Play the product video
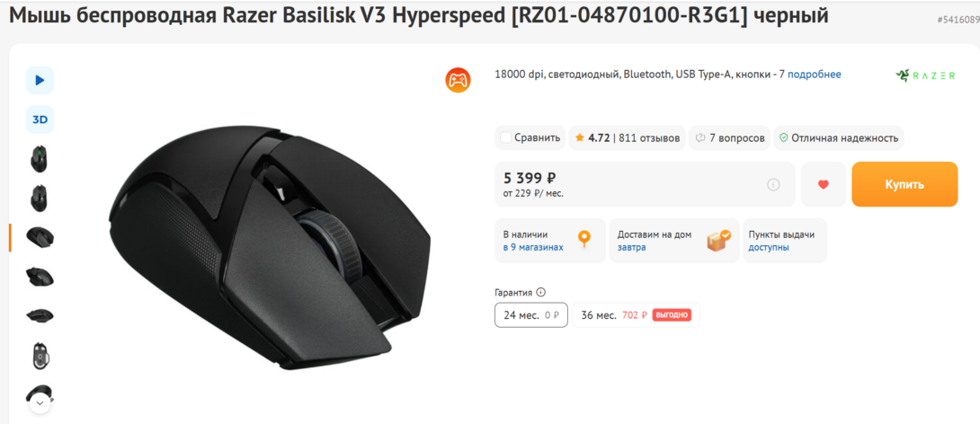This screenshot has height=424, width=980. [x=40, y=80]
